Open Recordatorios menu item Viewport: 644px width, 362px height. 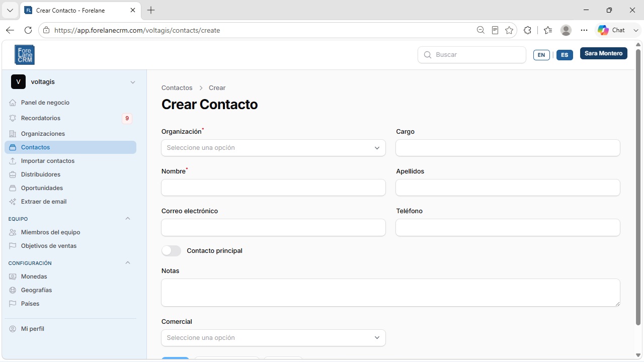click(x=70, y=118)
